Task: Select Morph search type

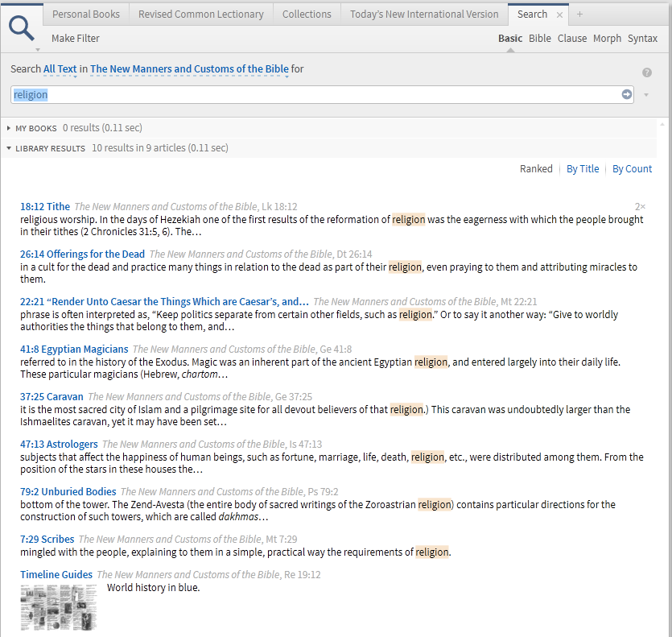Action: (607, 39)
